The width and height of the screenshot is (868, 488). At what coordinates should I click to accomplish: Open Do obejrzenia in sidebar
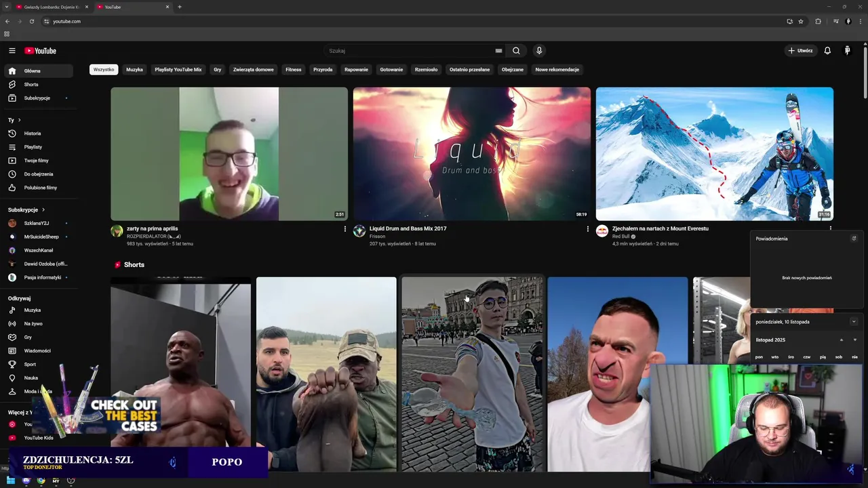pos(39,174)
